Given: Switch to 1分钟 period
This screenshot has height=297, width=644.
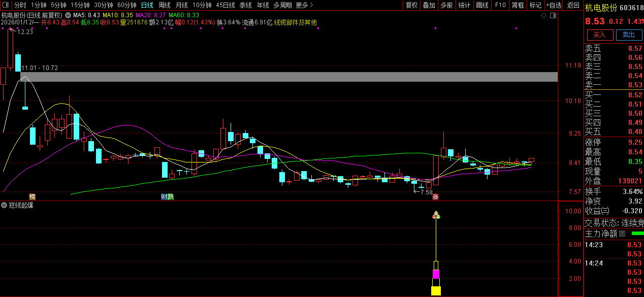Looking at the screenshot, I should click(x=39, y=5).
